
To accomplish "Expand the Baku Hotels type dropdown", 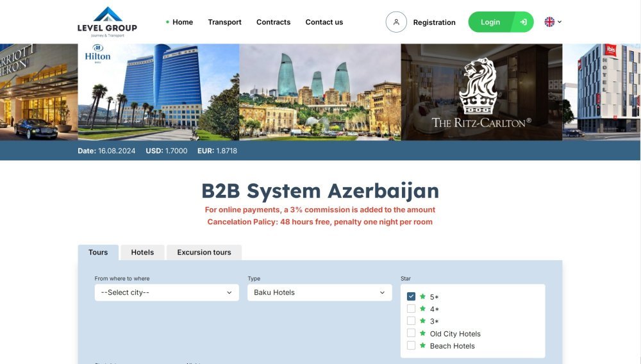I will pos(319,292).
